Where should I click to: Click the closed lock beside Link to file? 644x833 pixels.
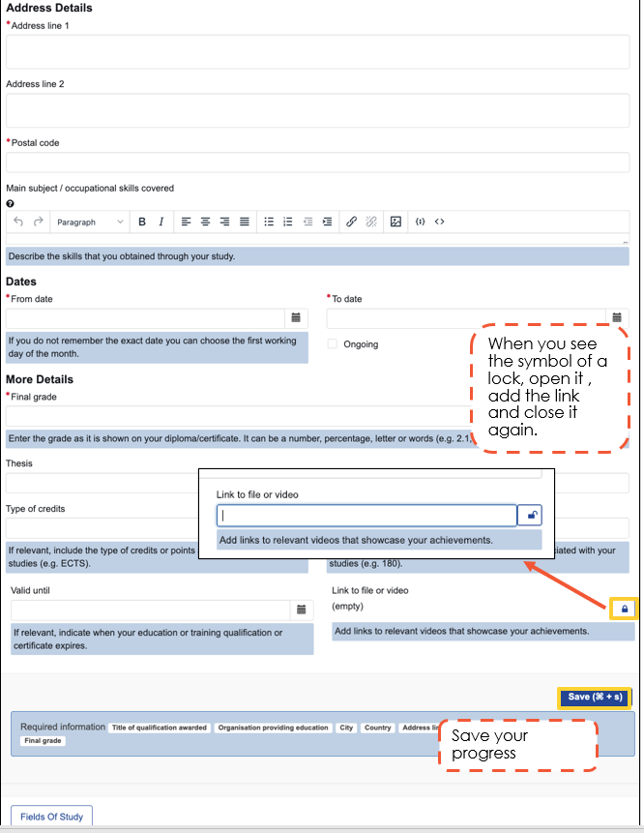(x=625, y=609)
